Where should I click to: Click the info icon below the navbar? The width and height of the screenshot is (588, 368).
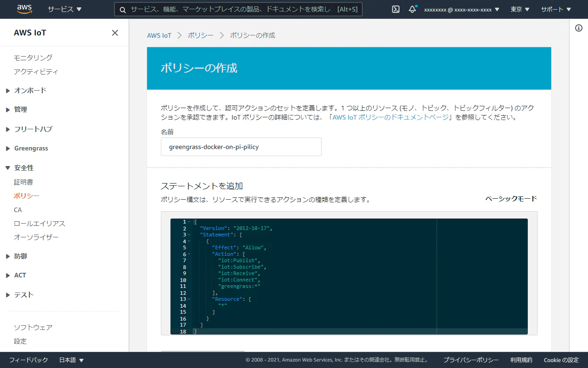pyautogui.click(x=578, y=28)
